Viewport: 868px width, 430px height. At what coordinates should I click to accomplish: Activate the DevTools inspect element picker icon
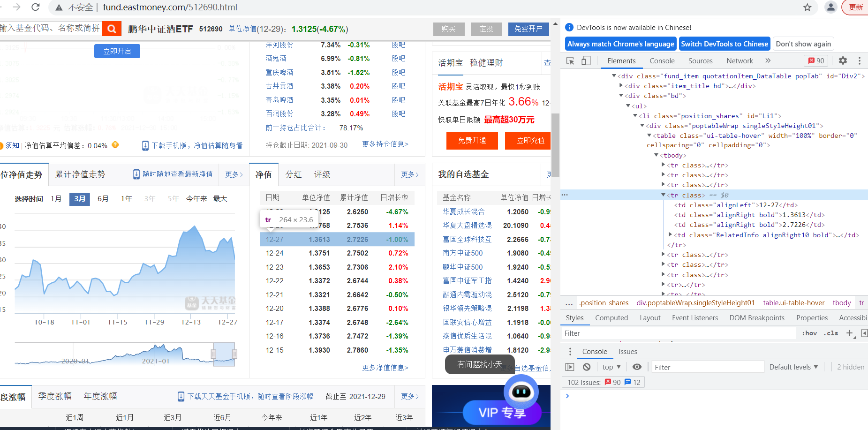pos(570,60)
